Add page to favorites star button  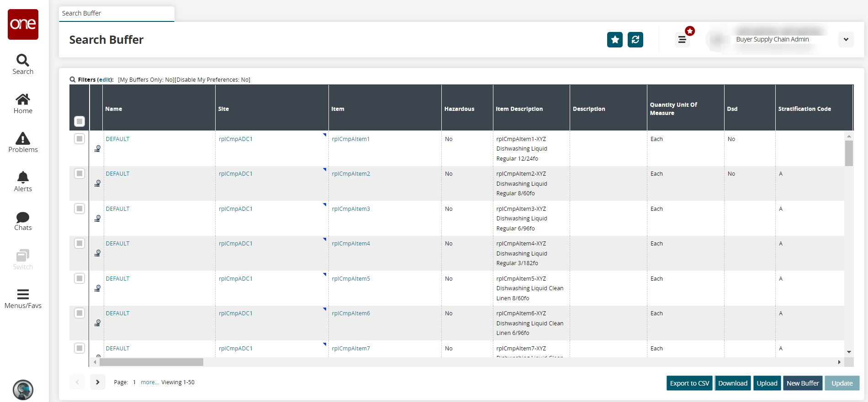[x=614, y=40]
